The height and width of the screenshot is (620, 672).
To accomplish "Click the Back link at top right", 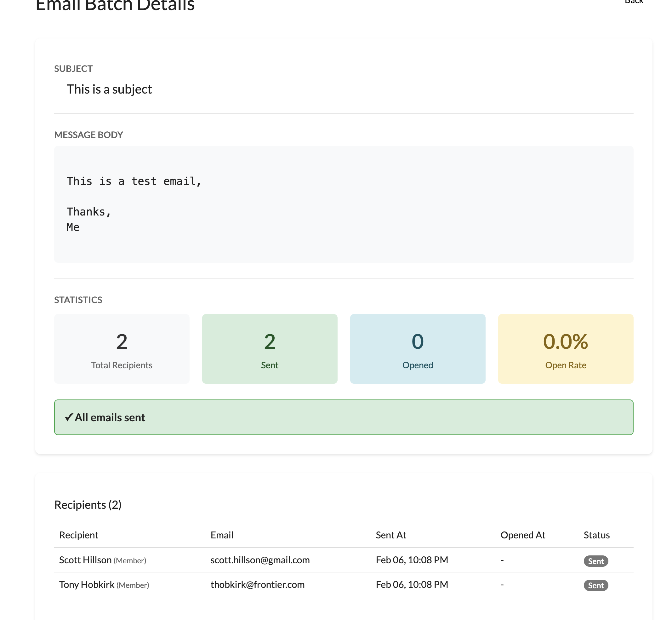I will coord(634,2).
